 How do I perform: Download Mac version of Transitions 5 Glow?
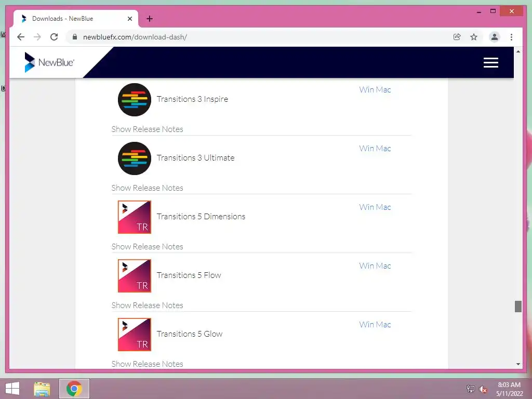[x=383, y=324]
